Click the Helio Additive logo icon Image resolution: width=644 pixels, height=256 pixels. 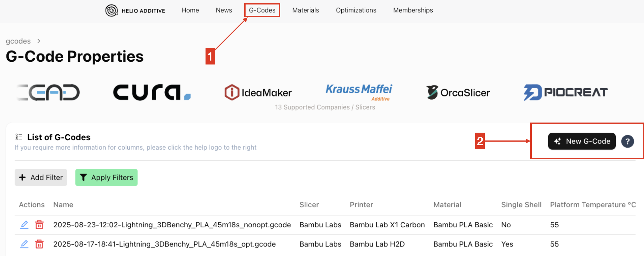click(x=111, y=11)
